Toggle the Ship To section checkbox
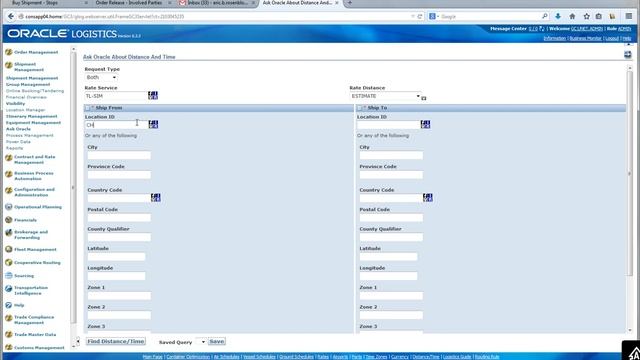640x360 pixels. [x=360, y=108]
